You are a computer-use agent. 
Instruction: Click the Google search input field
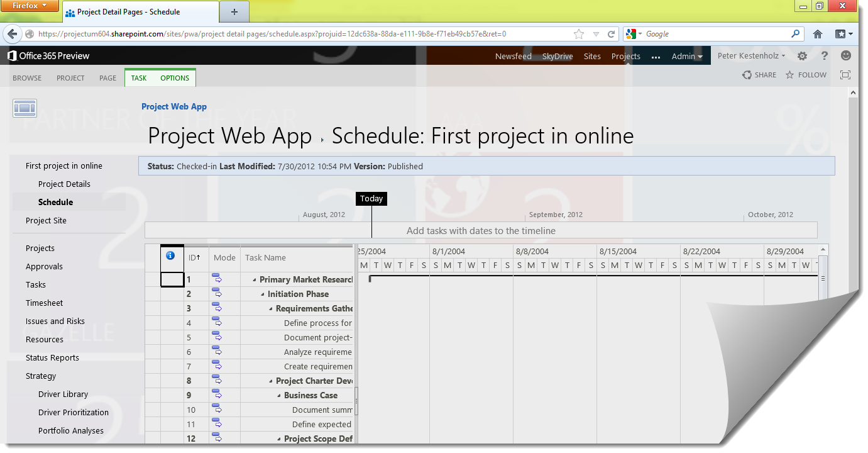point(717,34)
